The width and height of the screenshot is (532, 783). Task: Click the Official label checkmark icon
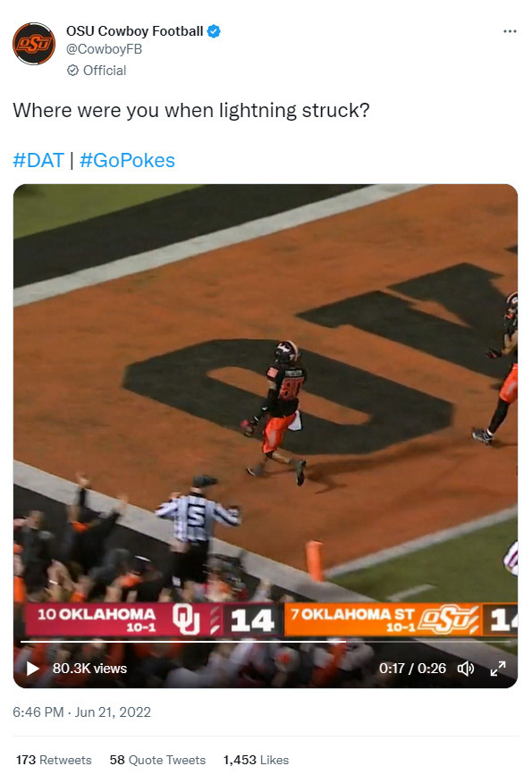(73, 71)
